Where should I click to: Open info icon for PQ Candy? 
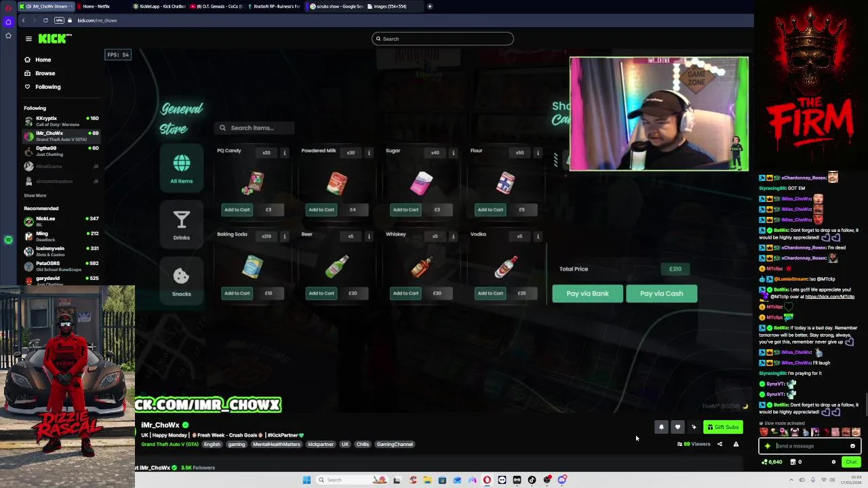285,152
